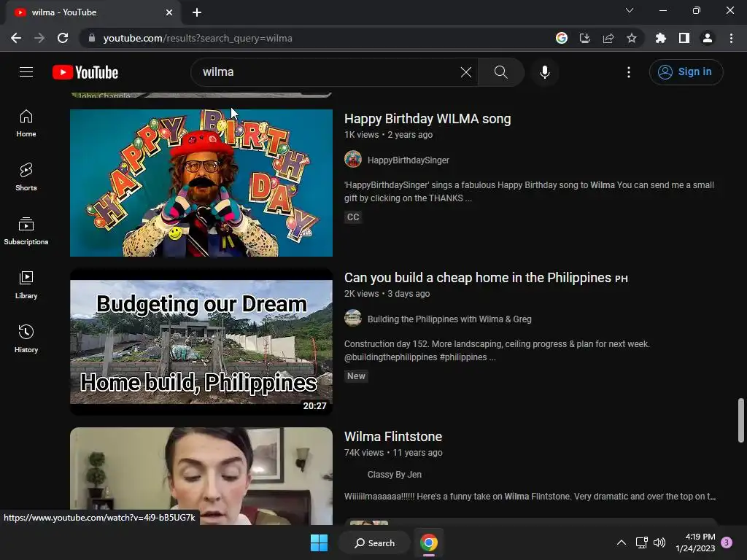Viewport: 747px width, 560px height.
Task: Share this page icon
Action: (x=608, y=38)
